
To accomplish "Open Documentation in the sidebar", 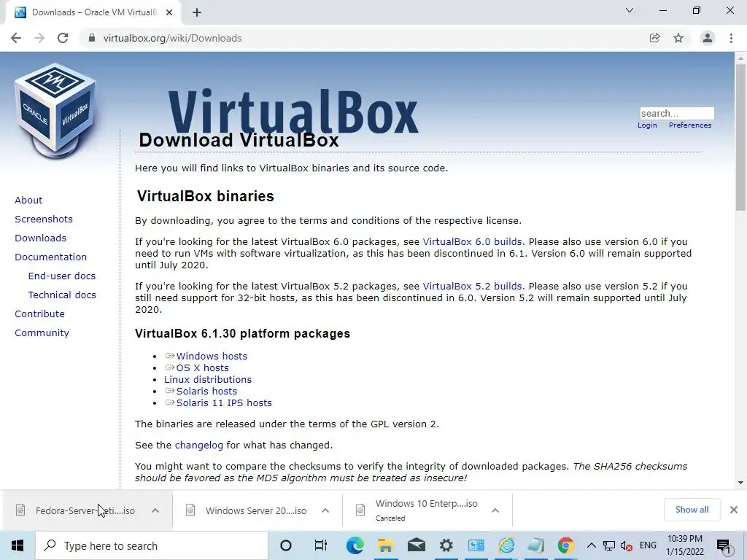I will (50, 257).
